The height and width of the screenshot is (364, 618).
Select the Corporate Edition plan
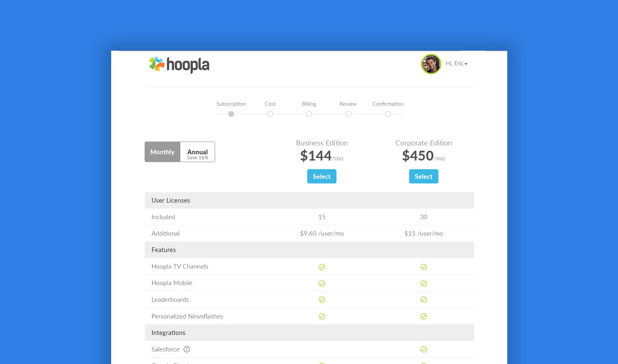[423, 176]
